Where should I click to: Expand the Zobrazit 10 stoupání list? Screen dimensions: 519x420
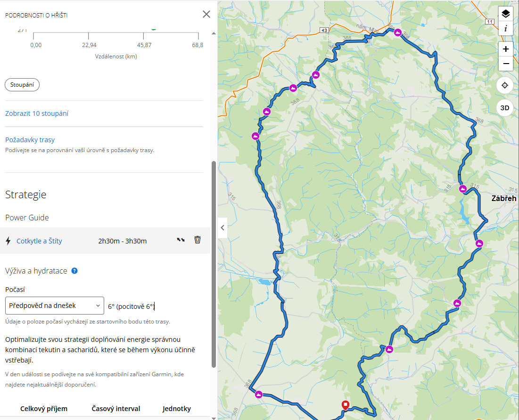[x=37, y=113]
